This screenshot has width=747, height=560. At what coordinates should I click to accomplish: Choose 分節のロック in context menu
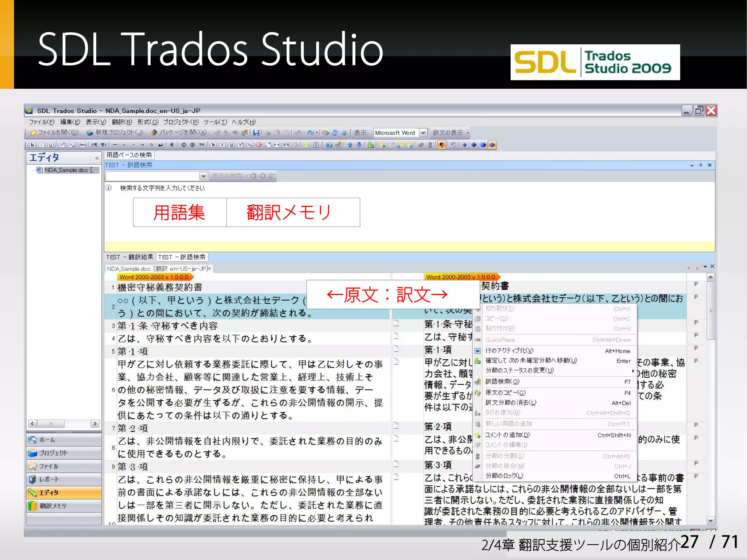point(555,476)
